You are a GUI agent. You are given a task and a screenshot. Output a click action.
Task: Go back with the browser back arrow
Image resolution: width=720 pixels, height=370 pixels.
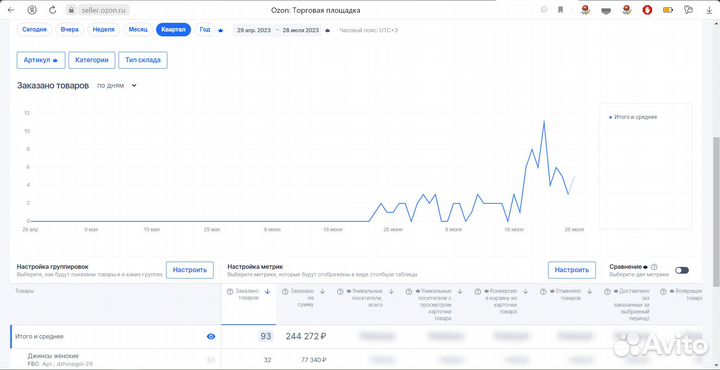click(12, 10)
